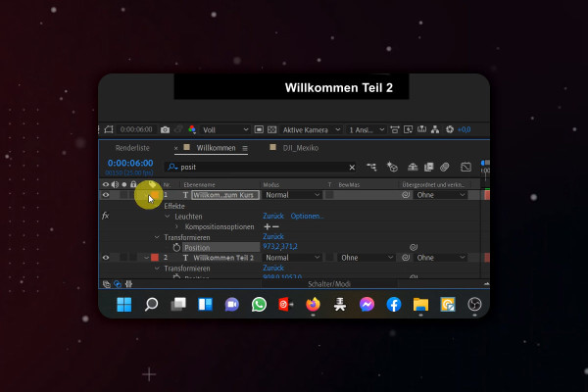Click the plus button beside Kompositionsoptionen
The width and height of the screenshot is (588, 392).
[x=267, y=226]
